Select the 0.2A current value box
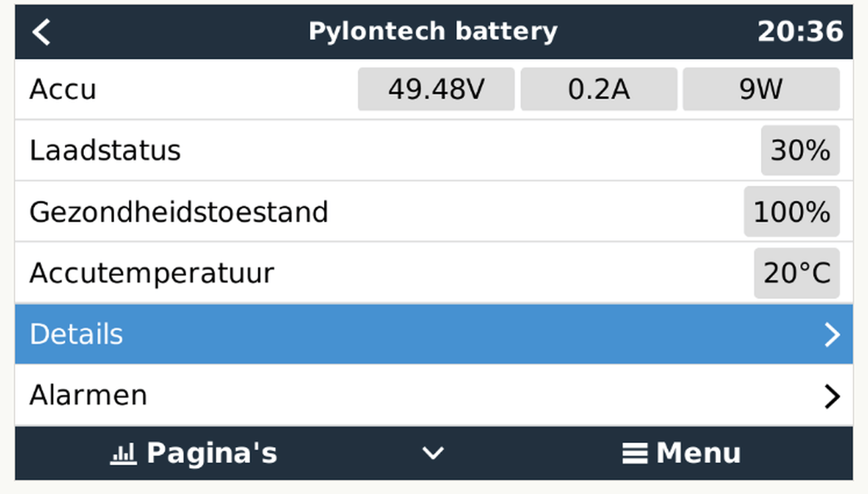868x494 pixels. [599, 89]
